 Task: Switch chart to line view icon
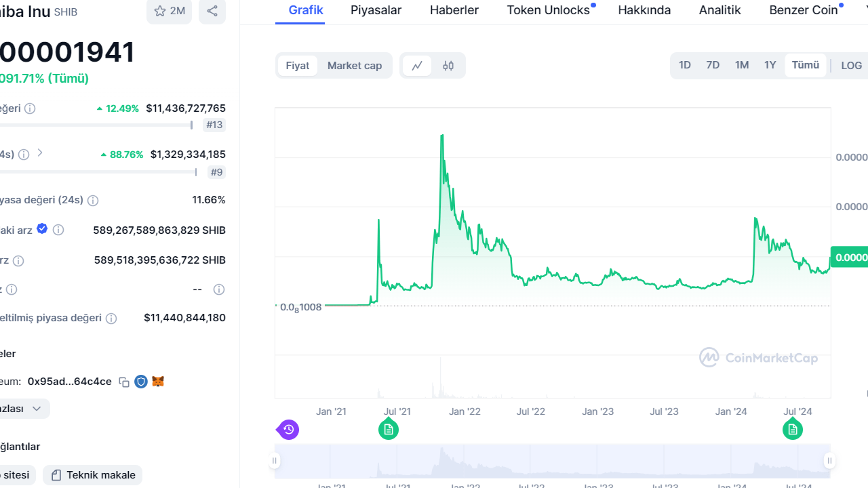point(417,66)
